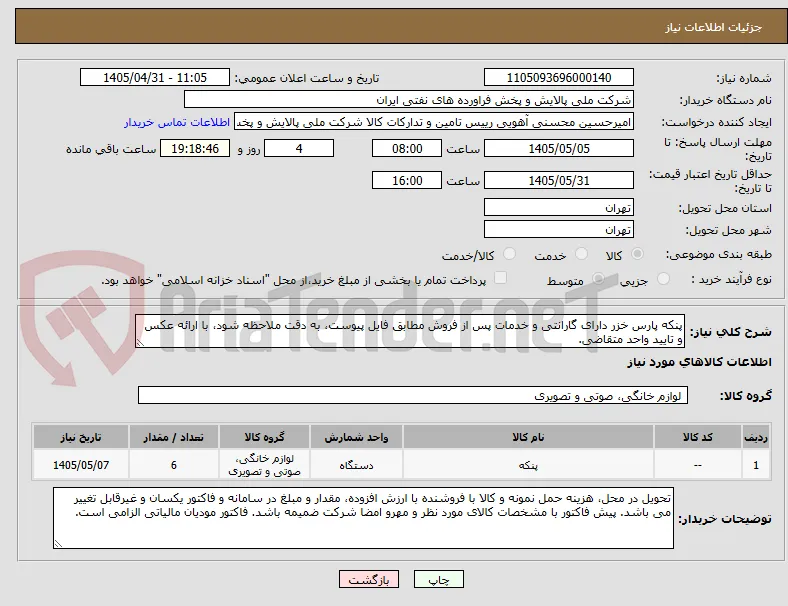Image resolution: width=788 pixels, height=606 pixels.
Task: Click the price validity time 16:00
Action: coord(407,180)
